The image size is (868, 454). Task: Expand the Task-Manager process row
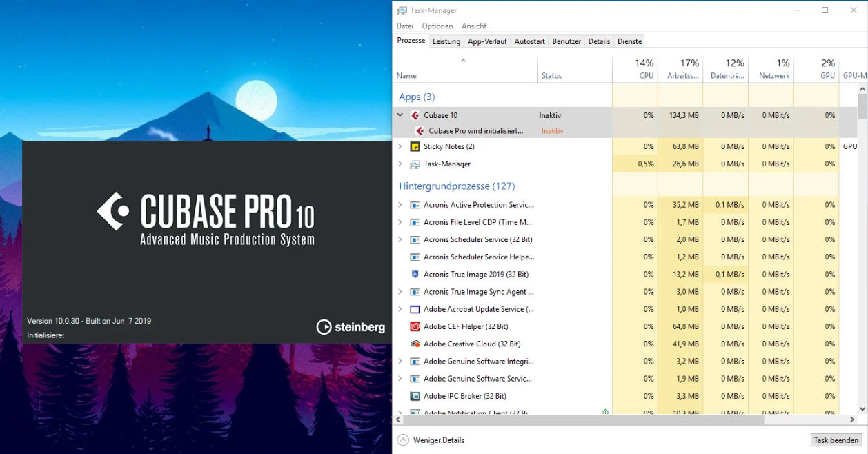(x=400, y=164)
